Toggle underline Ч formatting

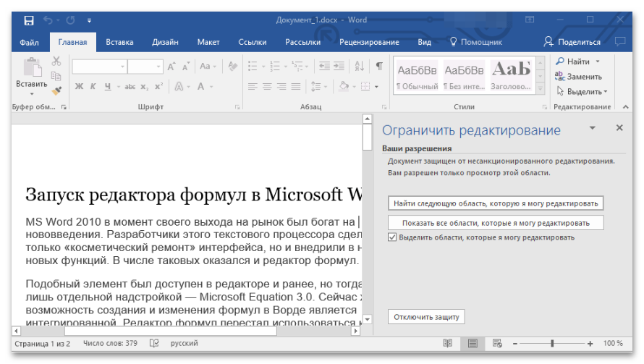pos(108,86)
